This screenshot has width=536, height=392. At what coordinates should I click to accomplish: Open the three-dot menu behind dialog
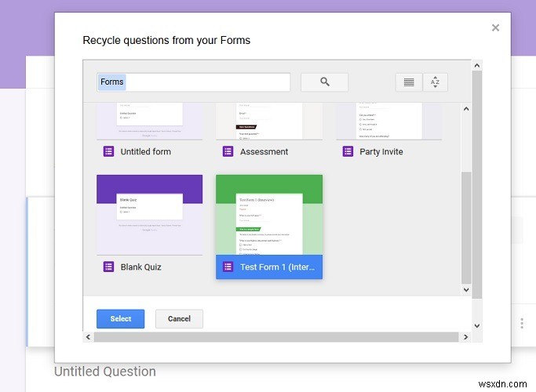tap(522, 323)
